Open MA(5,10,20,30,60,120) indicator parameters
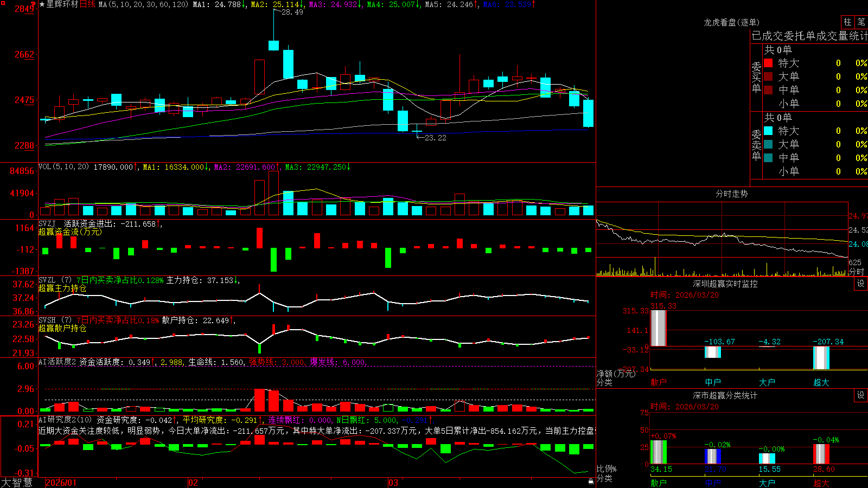 pos(143,4)
